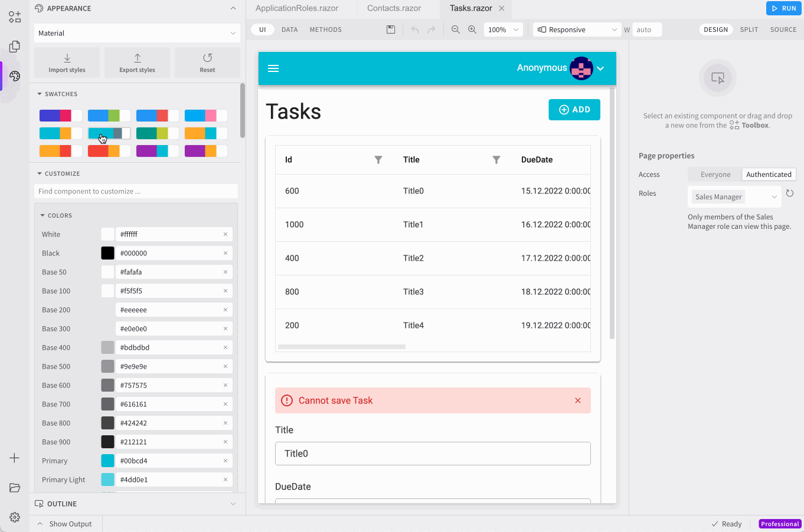Click Import styles button
The width and height of the screenshot is (804, 532).
coord(67,63)
